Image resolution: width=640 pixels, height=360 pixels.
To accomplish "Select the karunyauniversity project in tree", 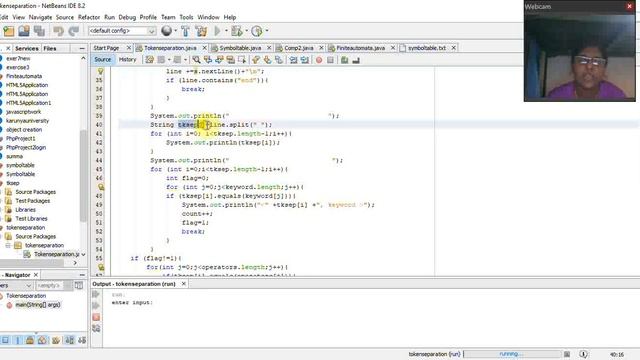I will [27, 121].
